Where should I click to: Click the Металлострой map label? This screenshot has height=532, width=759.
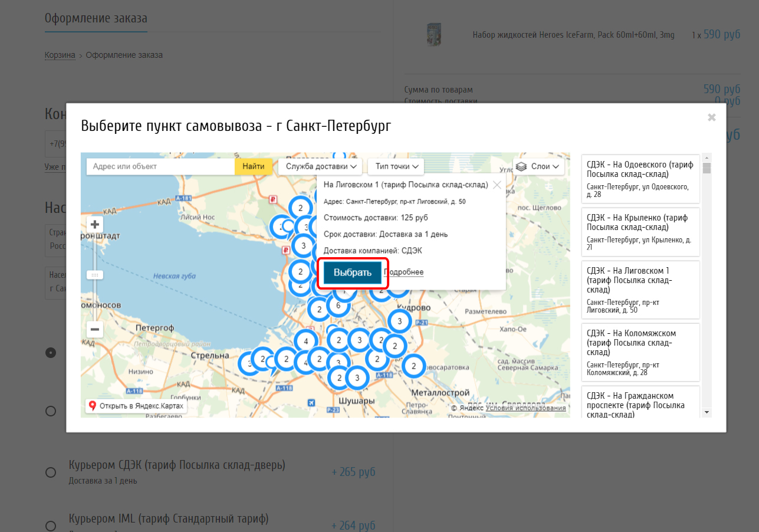click(440, 393)
